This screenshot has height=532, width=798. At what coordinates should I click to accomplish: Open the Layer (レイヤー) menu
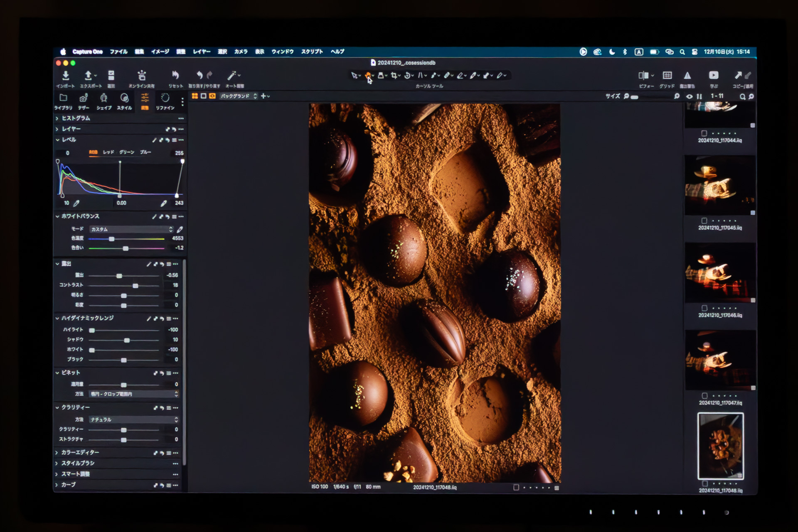[202, 52]
